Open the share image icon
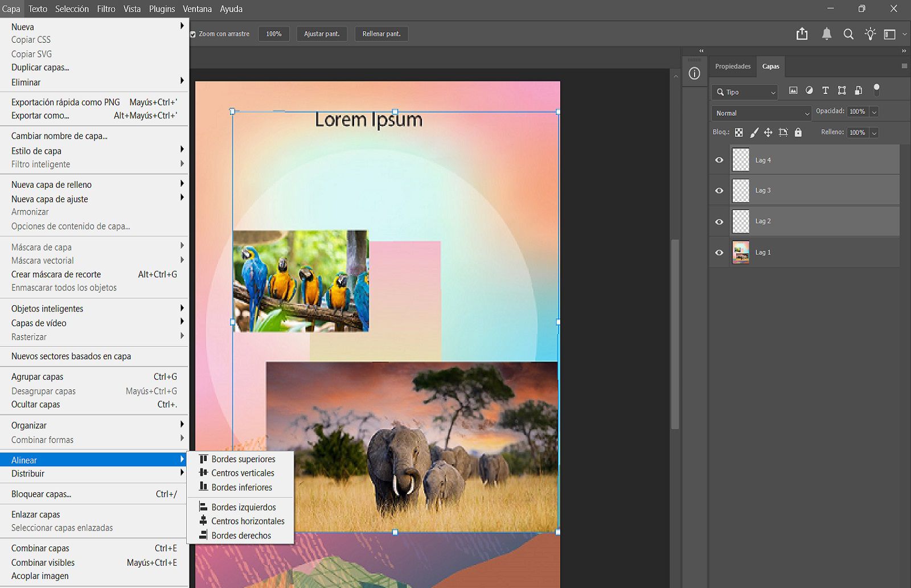Screen dimensions: 911x588 [x=802, y=34]
